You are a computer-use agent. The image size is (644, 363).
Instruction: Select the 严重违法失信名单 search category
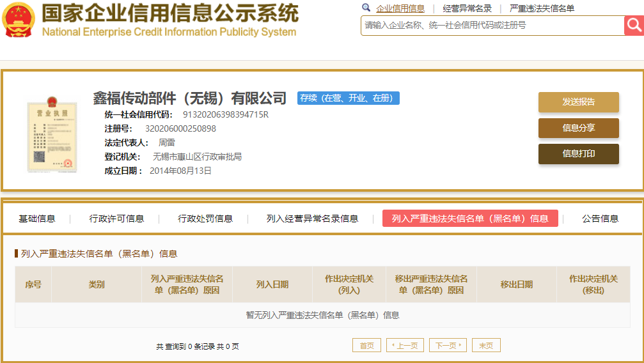click(542, 8)
